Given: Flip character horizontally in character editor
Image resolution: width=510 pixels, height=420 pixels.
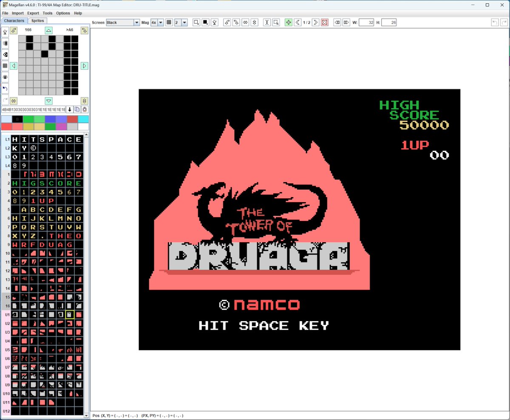Looking at the screenshot, I should (14, 101).
